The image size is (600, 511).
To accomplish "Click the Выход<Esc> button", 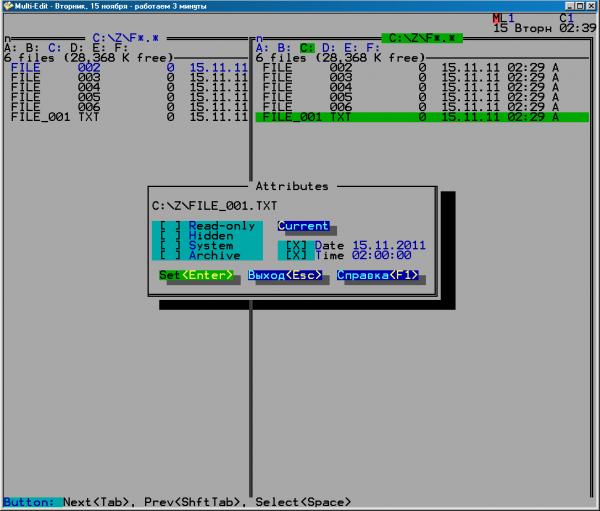I will click(284, 275).
